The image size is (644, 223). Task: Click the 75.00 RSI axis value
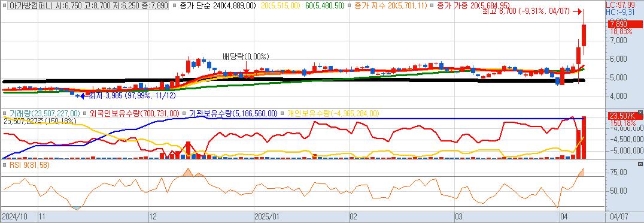619,173
